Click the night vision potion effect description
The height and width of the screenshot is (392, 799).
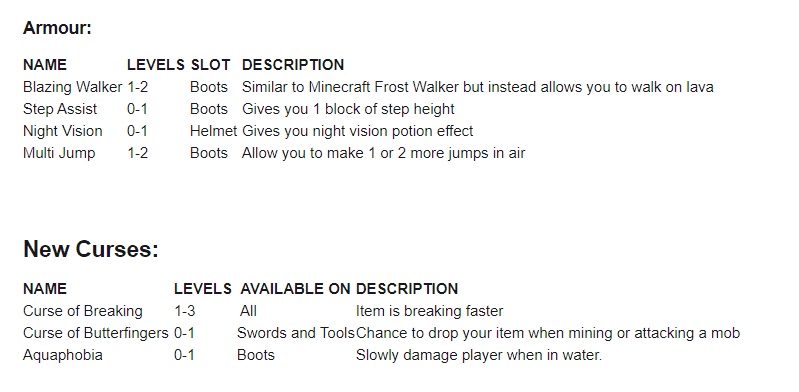point(357,131)
